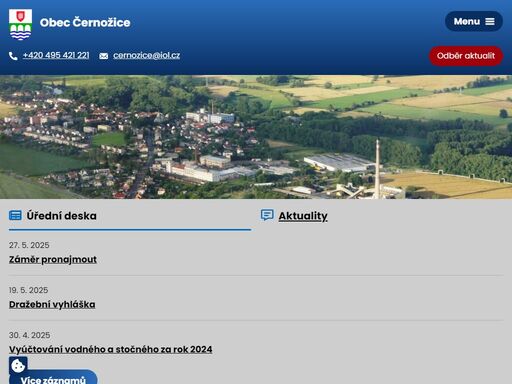Select the date 27. 5. 2025
512x384 pixels.
(x=29, y=245)
